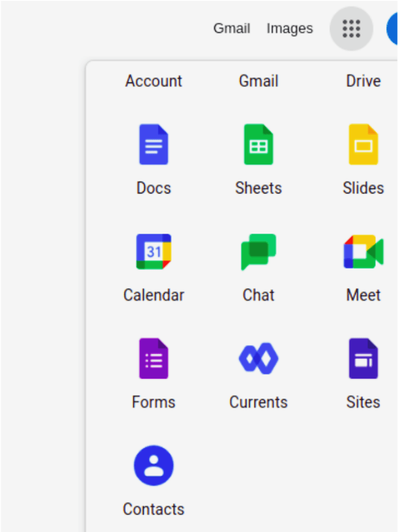Click the Gmail link in top bar
401x532 pixels.
click(232, 28)
